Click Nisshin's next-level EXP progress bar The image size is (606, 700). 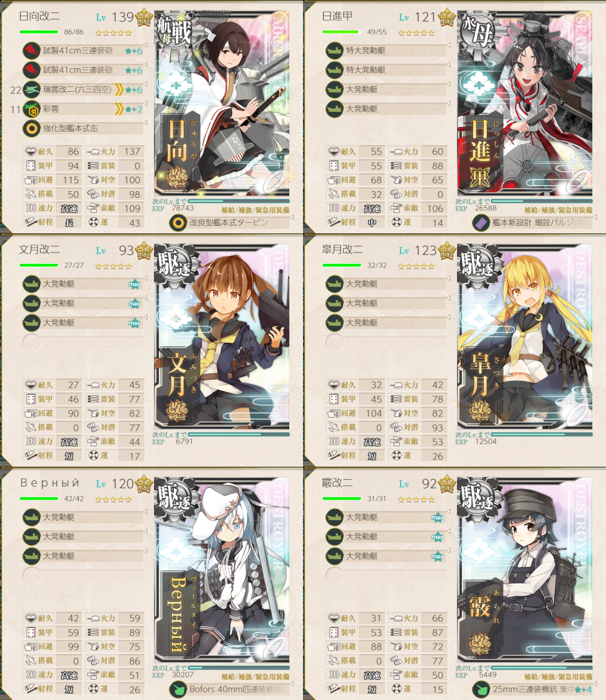pos(541,201)
